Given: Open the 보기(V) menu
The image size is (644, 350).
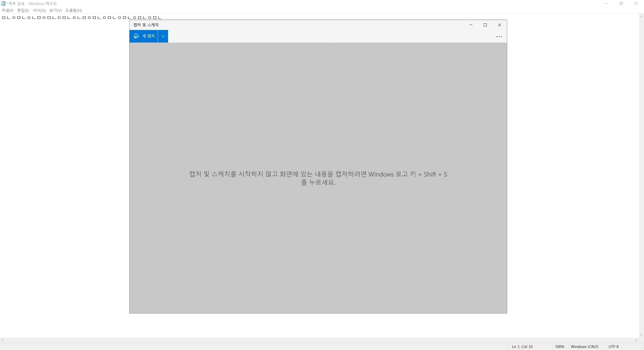Looking at the screenshot, I should click(x=55, y=10).
